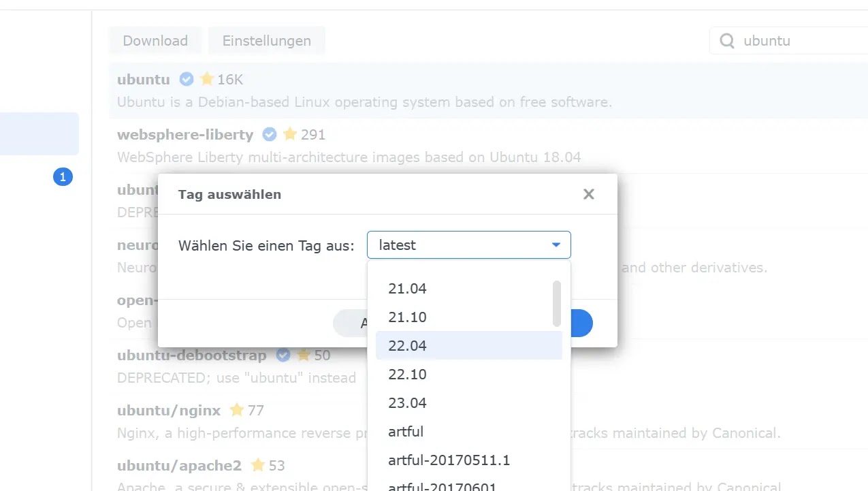
Task: Click the blue confirm button in dialog
Action: 581,323
